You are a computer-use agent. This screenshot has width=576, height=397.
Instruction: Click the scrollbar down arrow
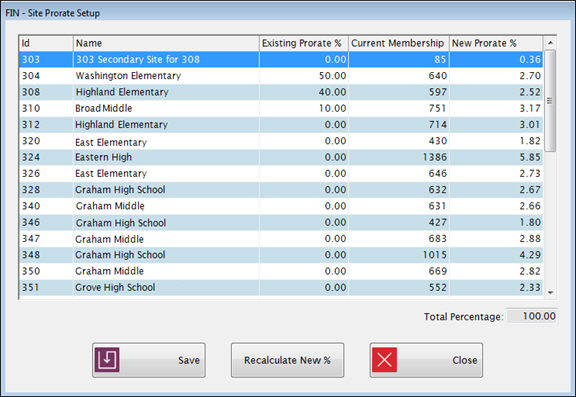tap(550, 293)
